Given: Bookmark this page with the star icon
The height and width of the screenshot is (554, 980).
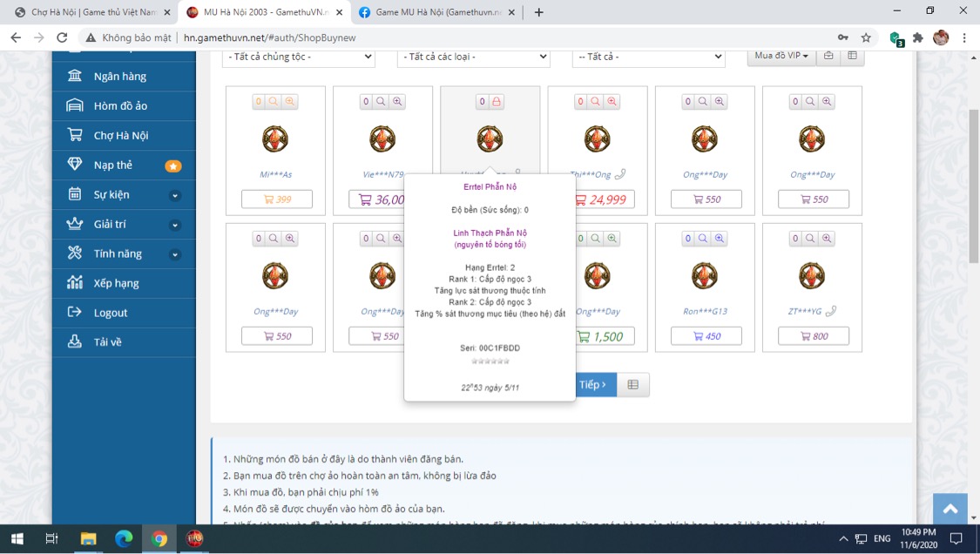Looking at the screenshot, I should click(x=866, y=37).
